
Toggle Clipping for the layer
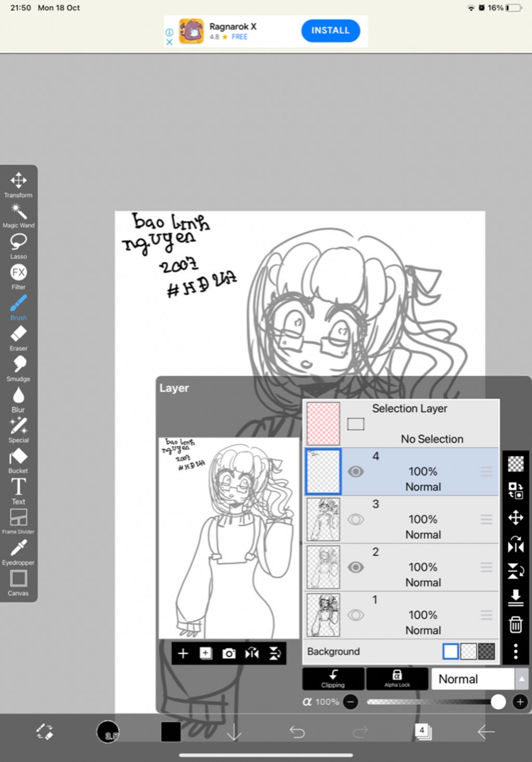click(333, 678)
